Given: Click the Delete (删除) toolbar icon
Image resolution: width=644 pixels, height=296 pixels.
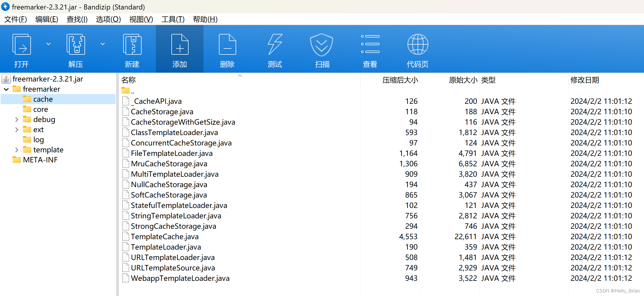Looking at the screenshot, I should pos(227,44).
